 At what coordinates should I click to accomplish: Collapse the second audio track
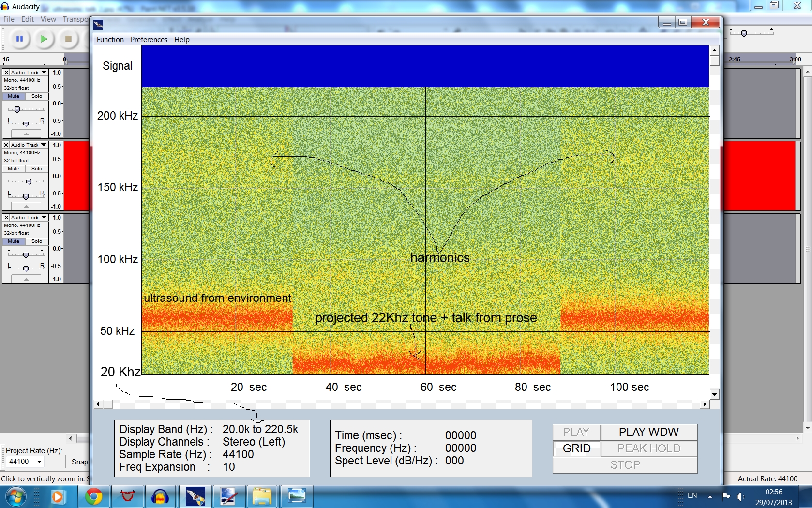[26, 207]
